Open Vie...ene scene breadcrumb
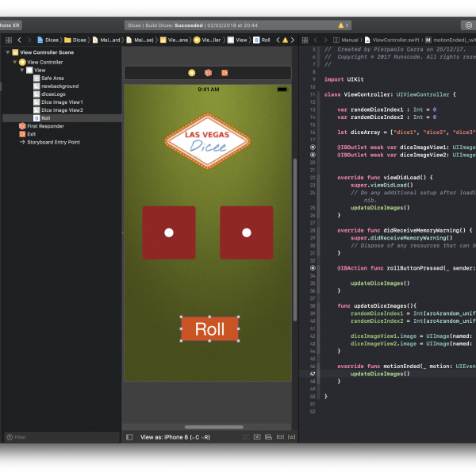The width and height of the screenshot is (476, 476). (175, 40)
